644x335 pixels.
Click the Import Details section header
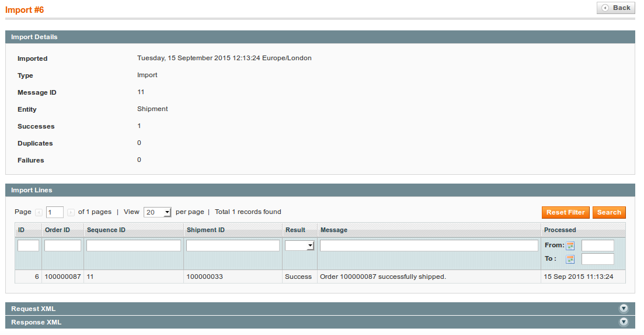[320, 37]
